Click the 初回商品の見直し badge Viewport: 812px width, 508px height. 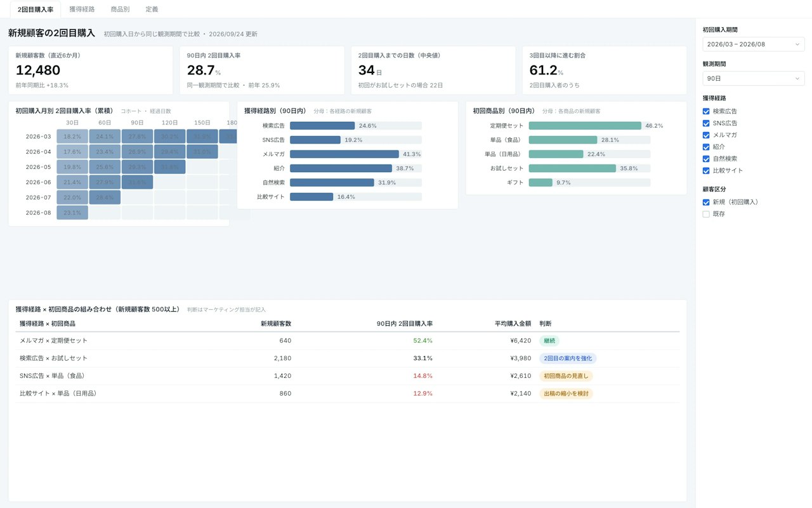tap(566, 376)
